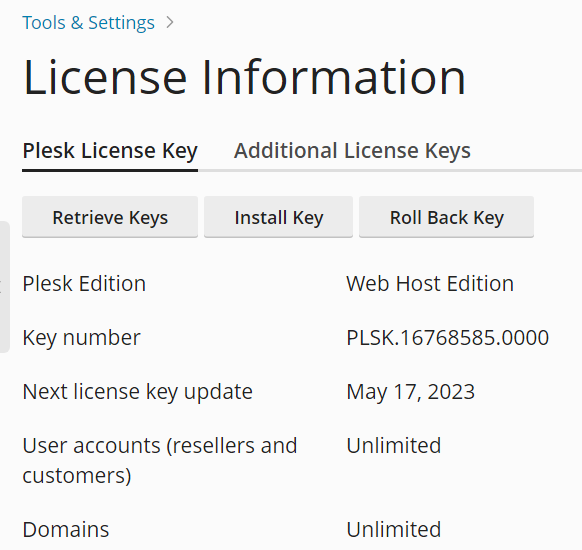This screenshot has width=582, height=550.
Task: Click the Install Key button
Action: (x=278, y=217)
